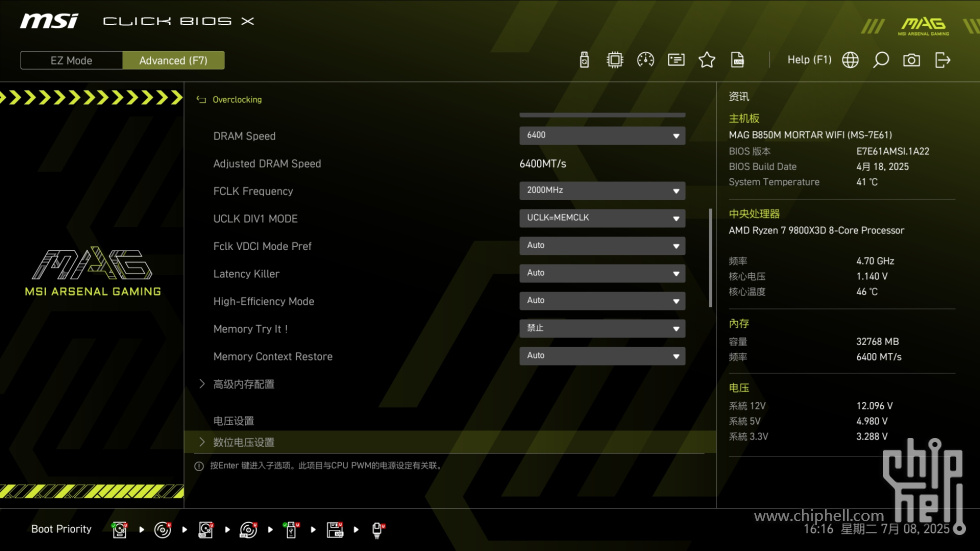Open Fclk VDCI Mode Pref dropdown
Viewport: 980px width, 551px height.
coord(602,246)
